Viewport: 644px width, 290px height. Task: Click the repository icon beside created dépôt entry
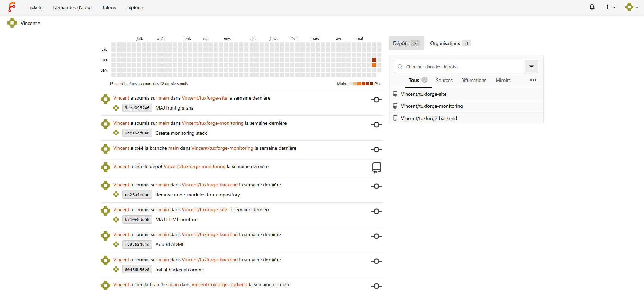(377, 168)
